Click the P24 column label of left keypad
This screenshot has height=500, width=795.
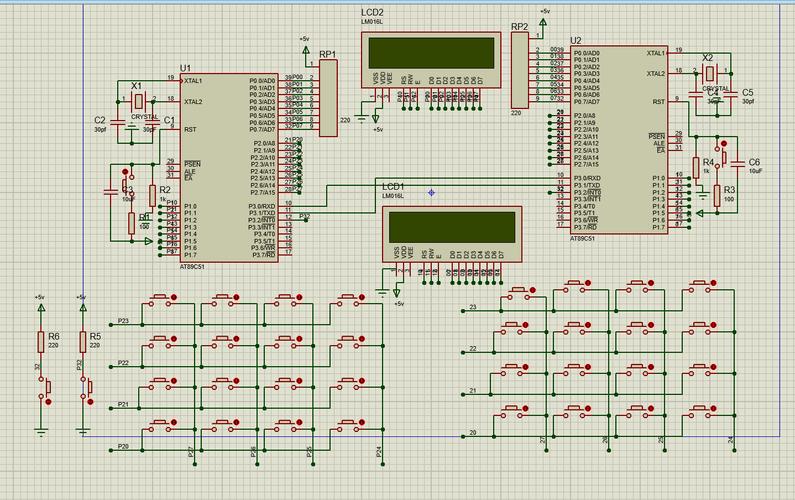coord(379,452)
